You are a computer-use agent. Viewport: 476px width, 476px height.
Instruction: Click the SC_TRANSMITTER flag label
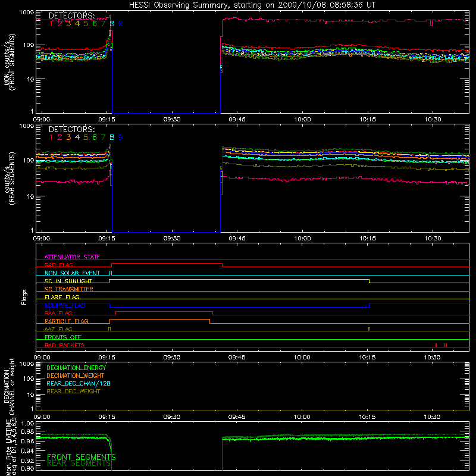[69, 289]
